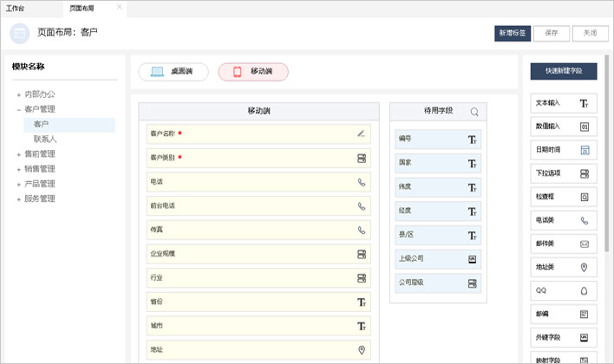Select 联系人 in the module tree

point(45,139)
